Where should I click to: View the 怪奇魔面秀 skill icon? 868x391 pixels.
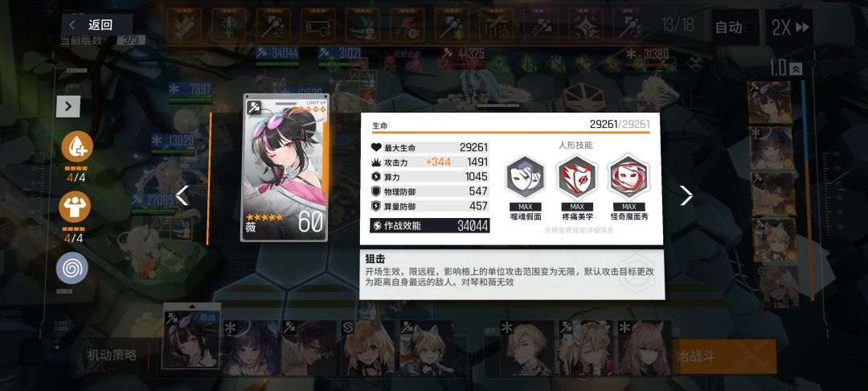(628, 178)
